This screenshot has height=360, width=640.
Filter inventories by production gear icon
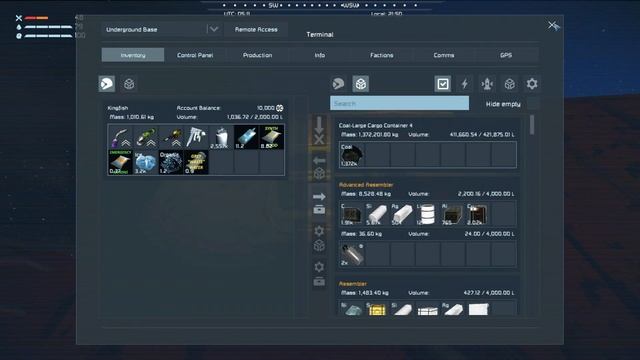click(532, 84)
